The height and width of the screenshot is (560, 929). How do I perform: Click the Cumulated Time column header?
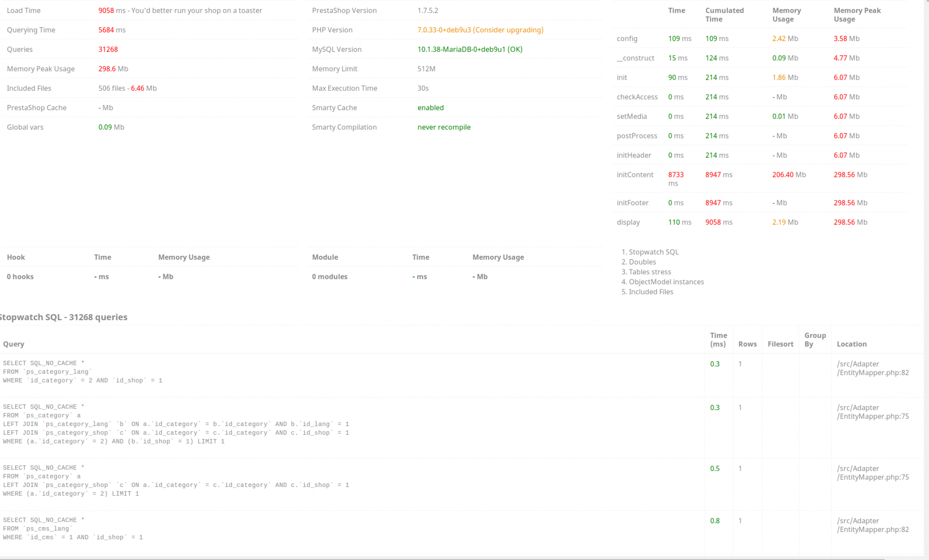724,15
